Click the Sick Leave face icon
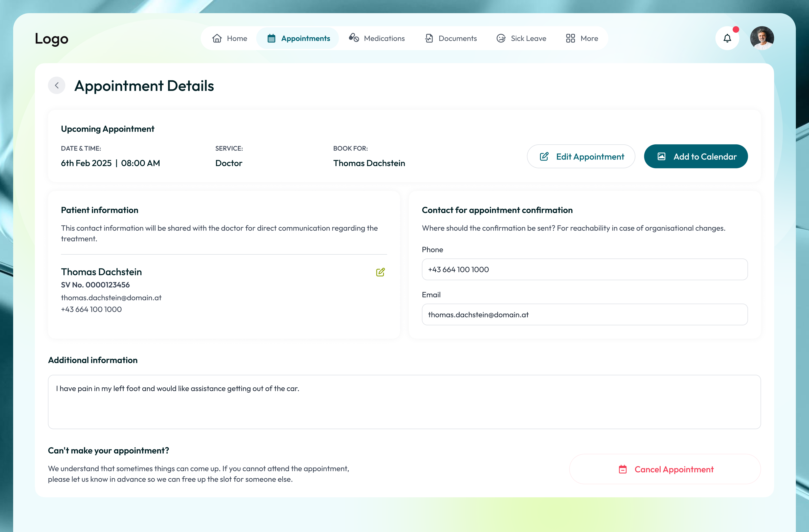This screenshot has height=532, width=809. pyautogui.click(x=501, y=38)
